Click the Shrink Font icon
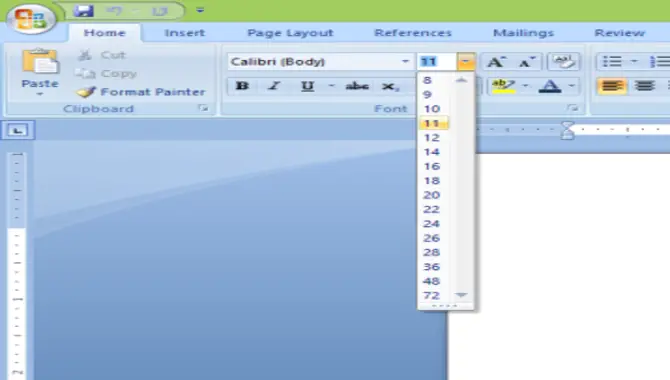Viewport: 670px width, 380px height. point(526,62)
